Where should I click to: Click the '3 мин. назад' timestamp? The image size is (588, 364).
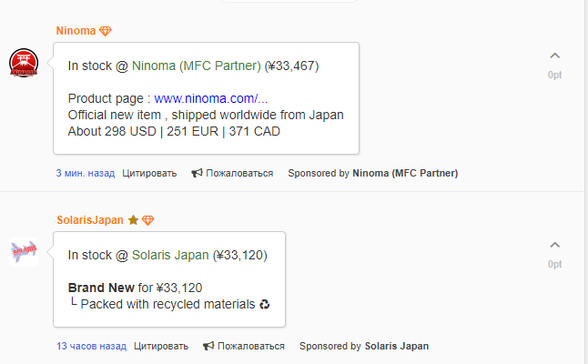86,173
